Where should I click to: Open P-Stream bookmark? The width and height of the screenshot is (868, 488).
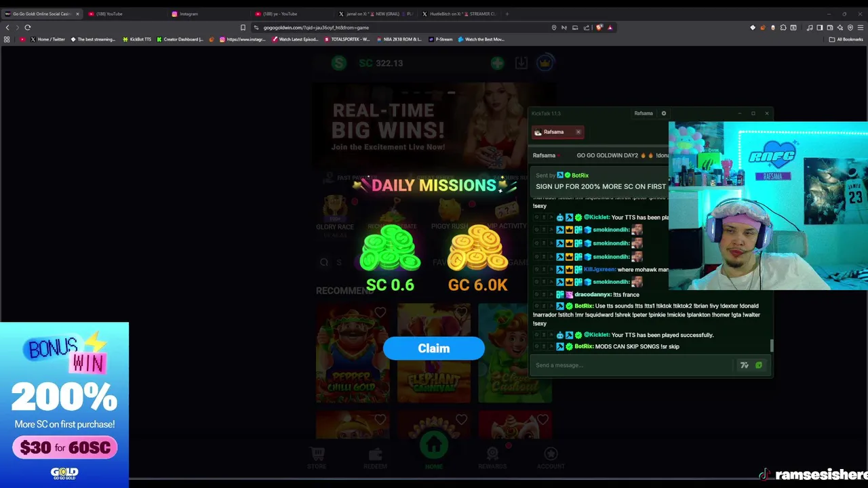[x=440, y=39]
